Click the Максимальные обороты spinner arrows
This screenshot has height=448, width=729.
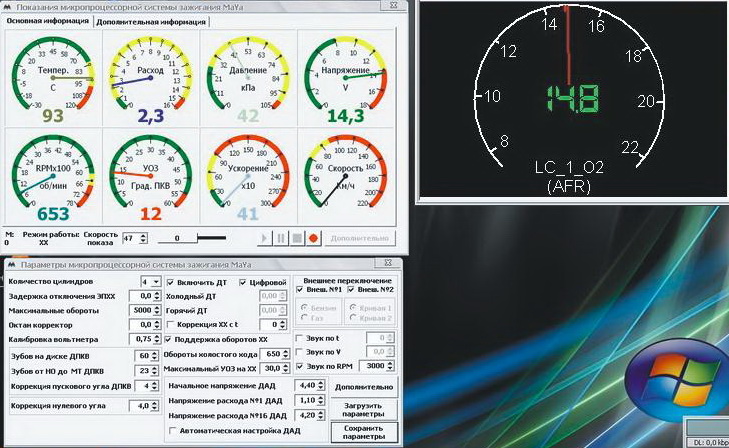(x=157, y=311)
